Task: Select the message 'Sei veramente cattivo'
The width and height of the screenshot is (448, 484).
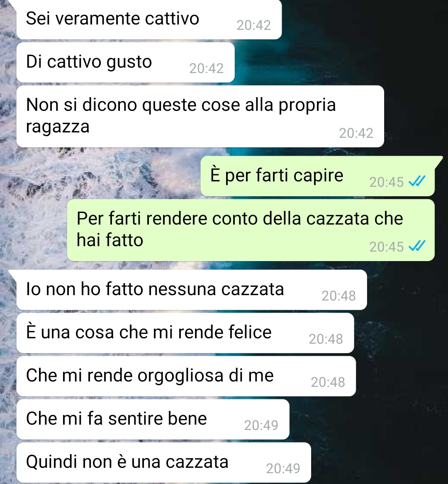Action: point(149,19)
